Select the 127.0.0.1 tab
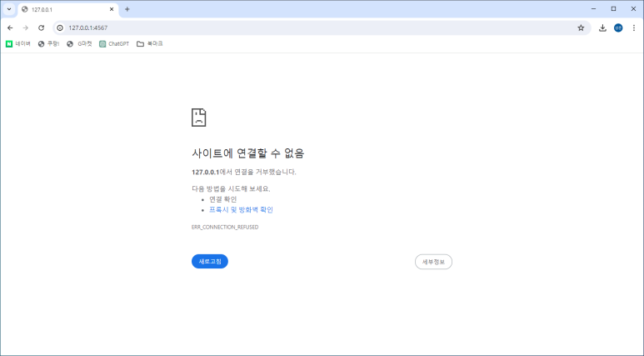Image resolution: width=644 pixels, height=356 pixels. click(67, 9)
